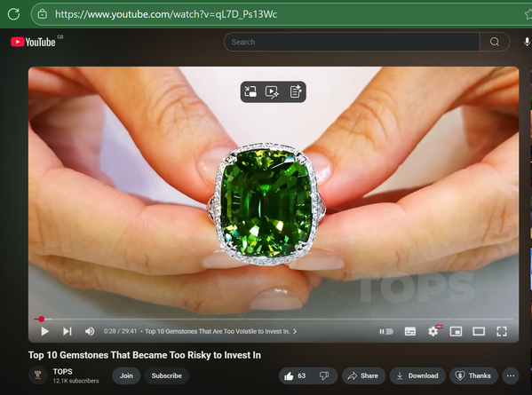Viewport: 532px width, 395px height.
Task: Click the red progress bar scrubber
Action: [41, 319]
